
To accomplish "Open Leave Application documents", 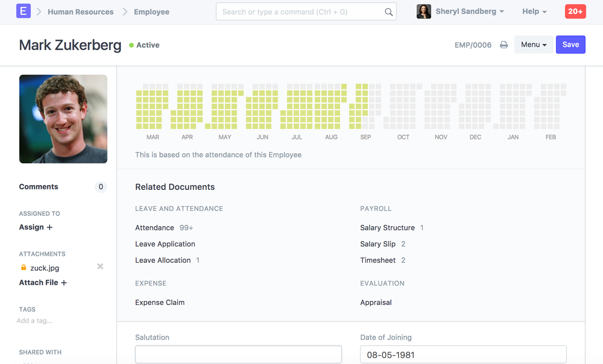I will (x=165, y=244).
